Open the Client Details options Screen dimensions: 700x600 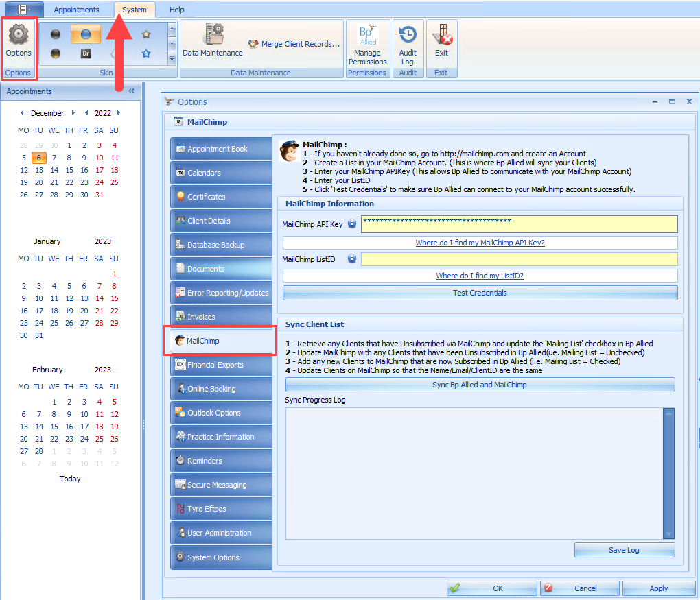[x=221, y=221]
